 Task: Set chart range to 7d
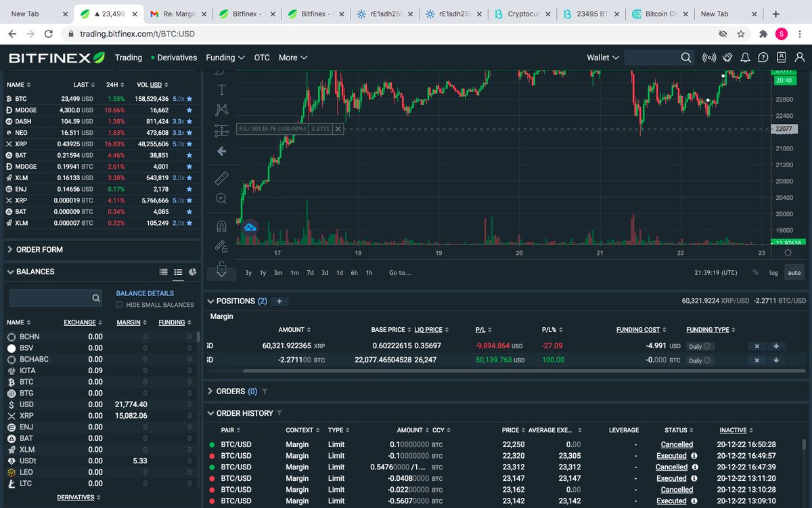[310, 272]
